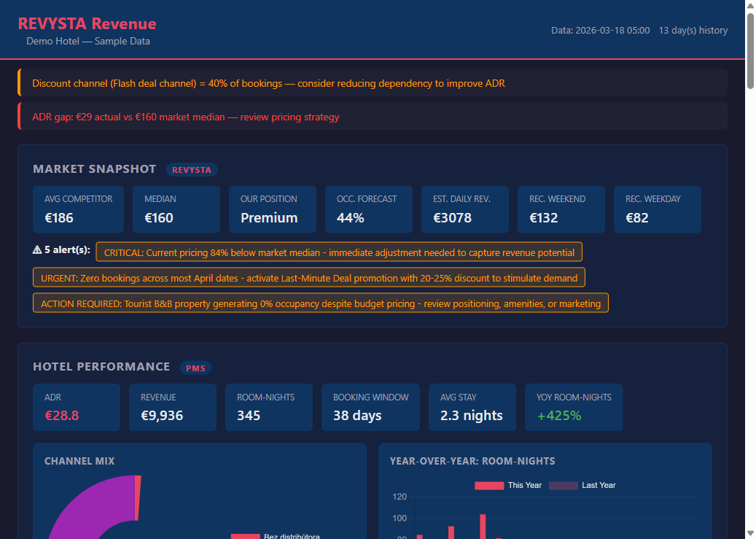Click the tallest red bar in the chart
The image size is (756, 539).
point(483,527)
